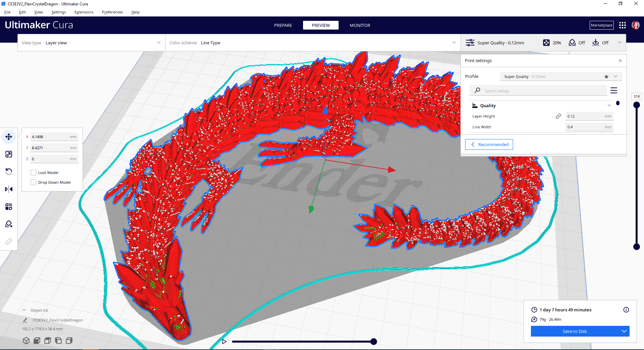This screenshot has height=350, width=644.
Task: Mark the Super Quality profile as favorite star
Action: [x=606, y=76]
